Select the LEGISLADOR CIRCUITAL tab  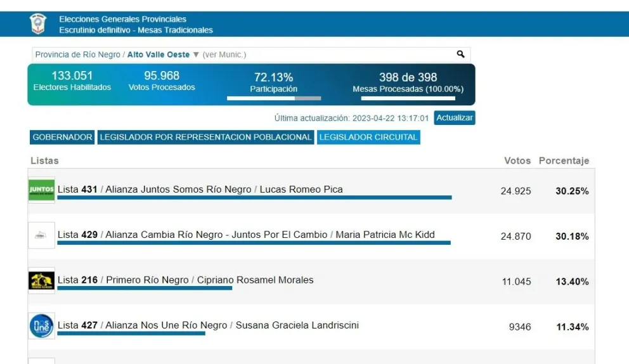pyautogui.click(x=368, y=137)
